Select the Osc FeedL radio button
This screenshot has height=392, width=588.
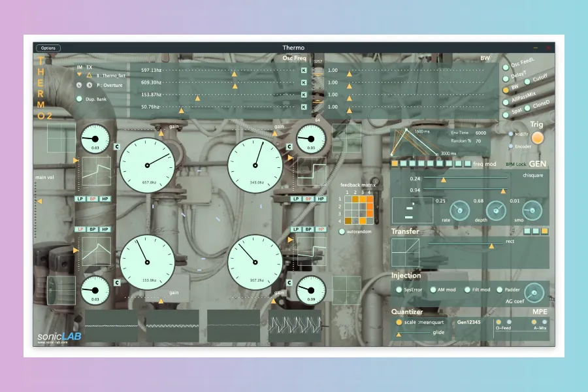(505, 67)
